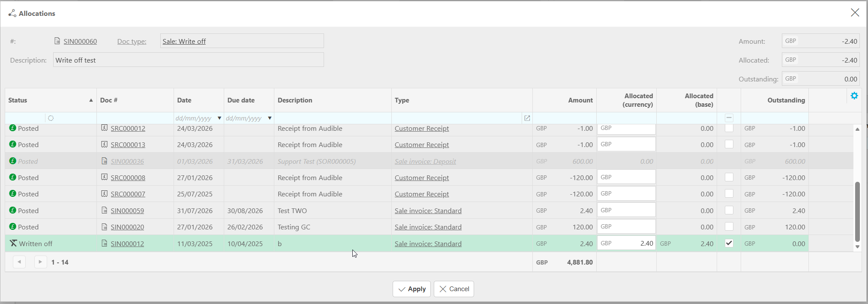Open Sale: Write off doc type link

[184, 42]
